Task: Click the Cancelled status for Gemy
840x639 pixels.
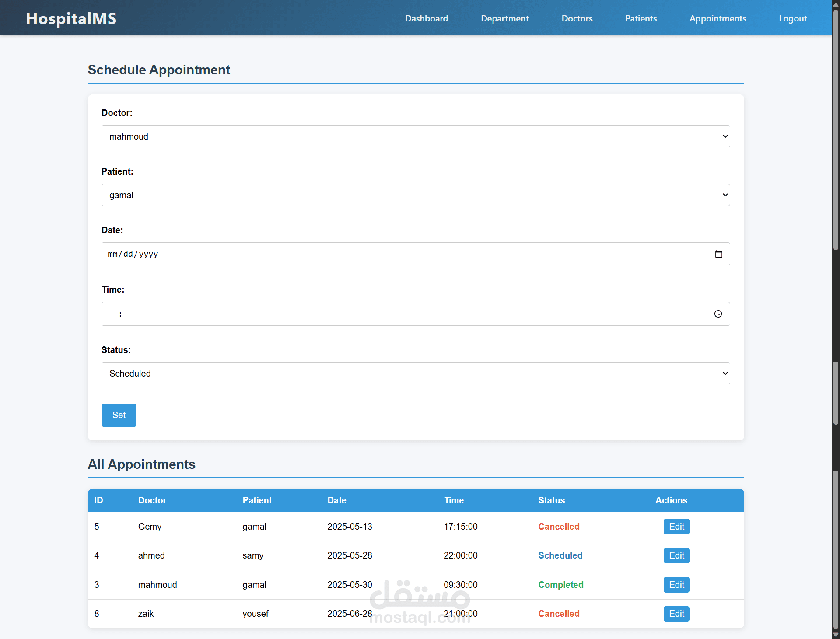Action: pyautogui.click(x=559, y=527)
